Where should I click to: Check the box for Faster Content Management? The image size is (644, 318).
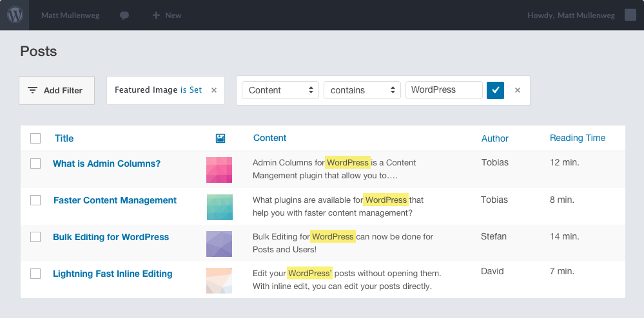(35, 200)
